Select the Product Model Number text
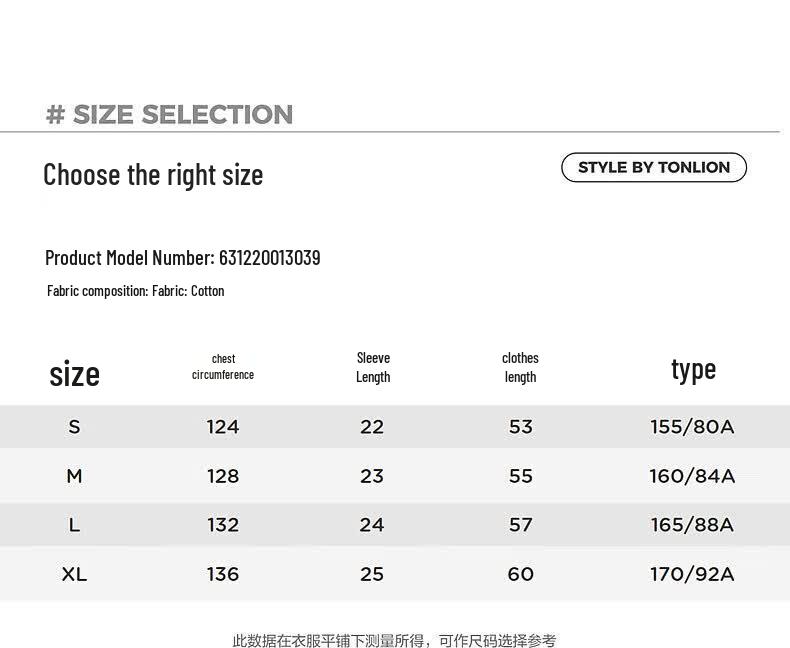 click(x=182, y=257)
